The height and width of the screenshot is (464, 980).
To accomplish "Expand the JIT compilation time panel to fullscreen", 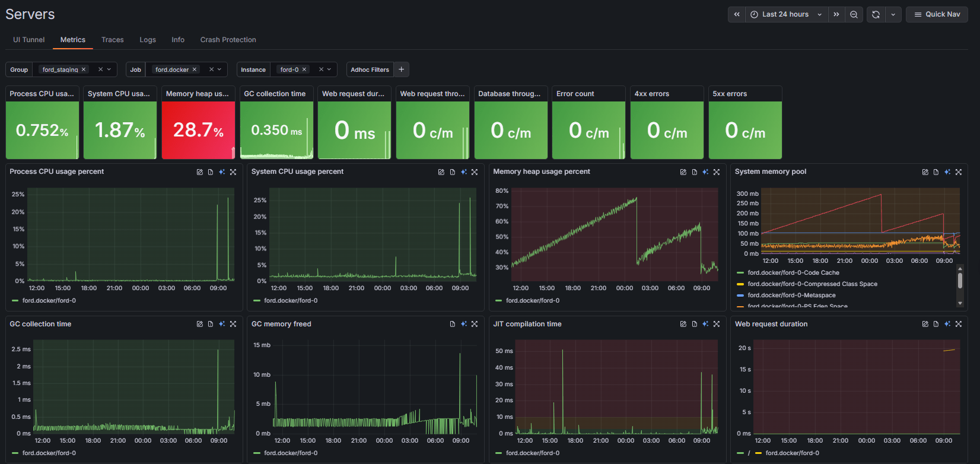I will point(717,325).
